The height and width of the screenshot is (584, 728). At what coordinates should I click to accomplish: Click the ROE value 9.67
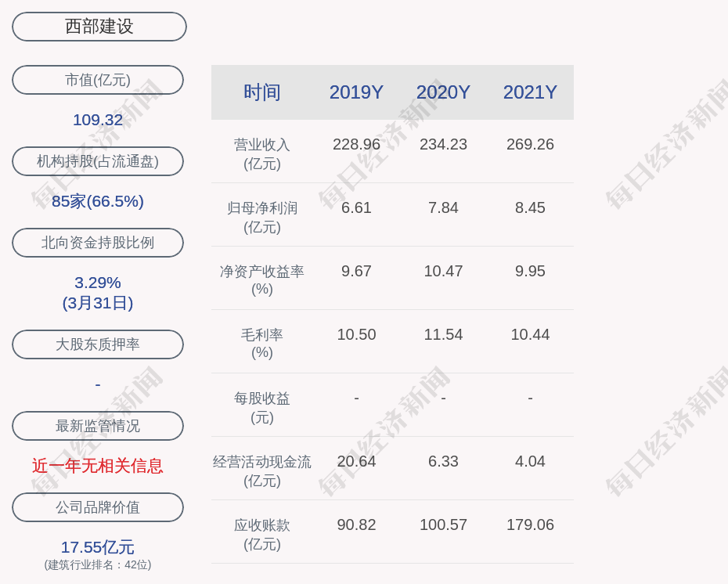click(x=357, y=271)
